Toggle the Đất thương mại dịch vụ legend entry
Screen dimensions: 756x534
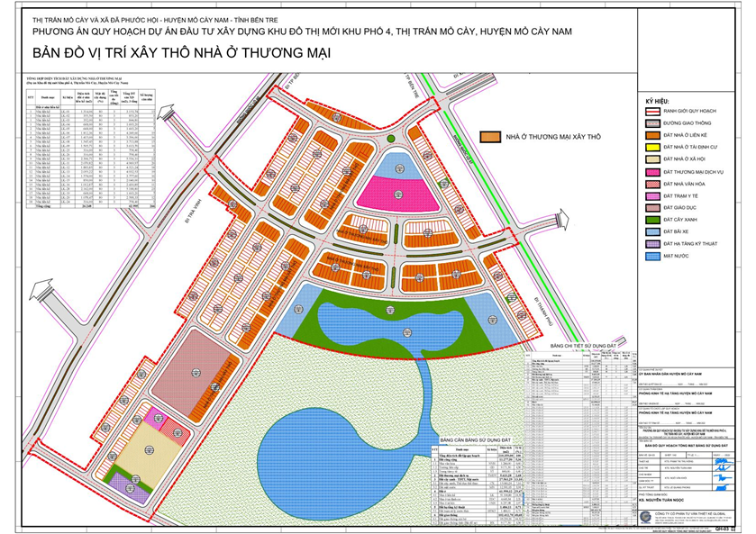click(x=651, y=170)
